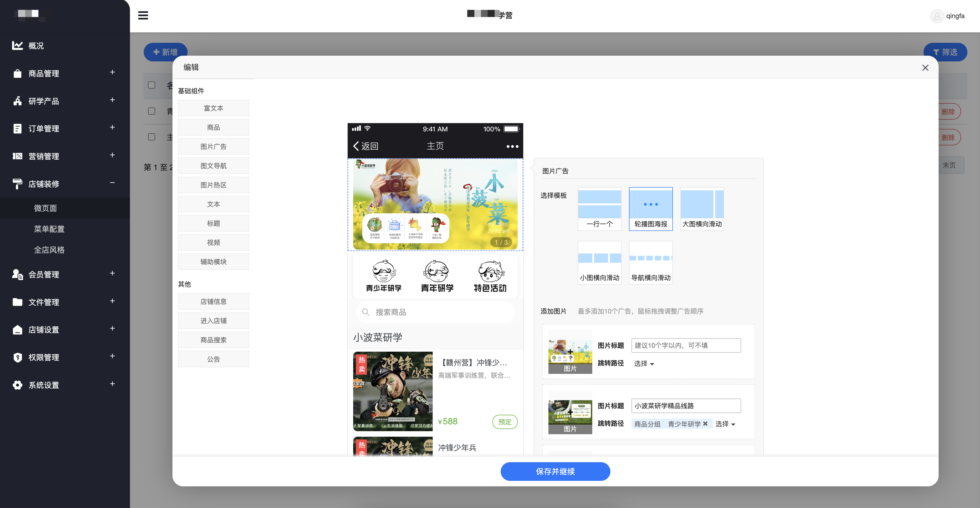Expand the 订单管理 menu plus sign
Image resolution: width=980 pixels, height=508 pixels.
(x=112, y=128)
